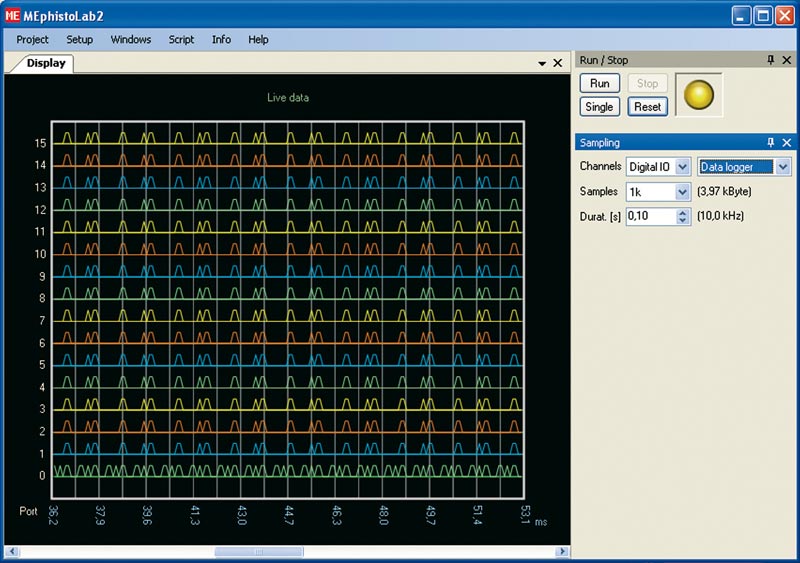800x563 pixels.
Task: Click the ms unit label
Action: pyautogui.click(x=541, y=522)
